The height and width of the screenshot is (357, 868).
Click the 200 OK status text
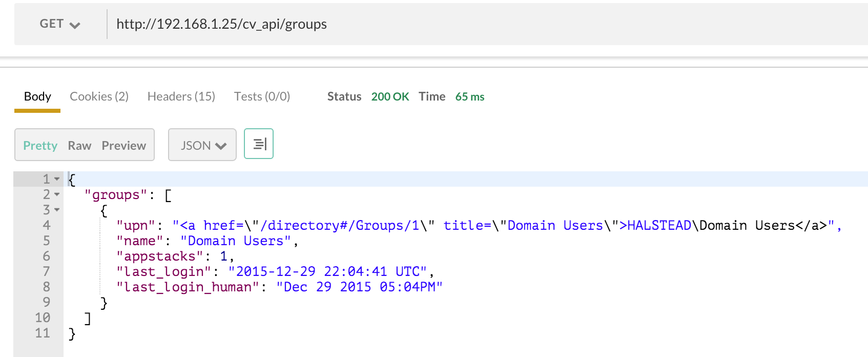point(390,96)
